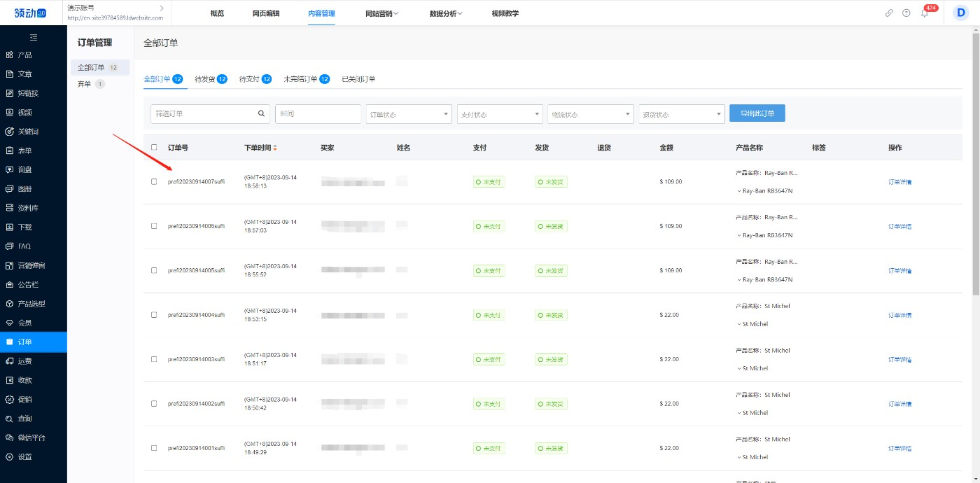
Task: Click the link icon in top bar
Action: (889, 13)
